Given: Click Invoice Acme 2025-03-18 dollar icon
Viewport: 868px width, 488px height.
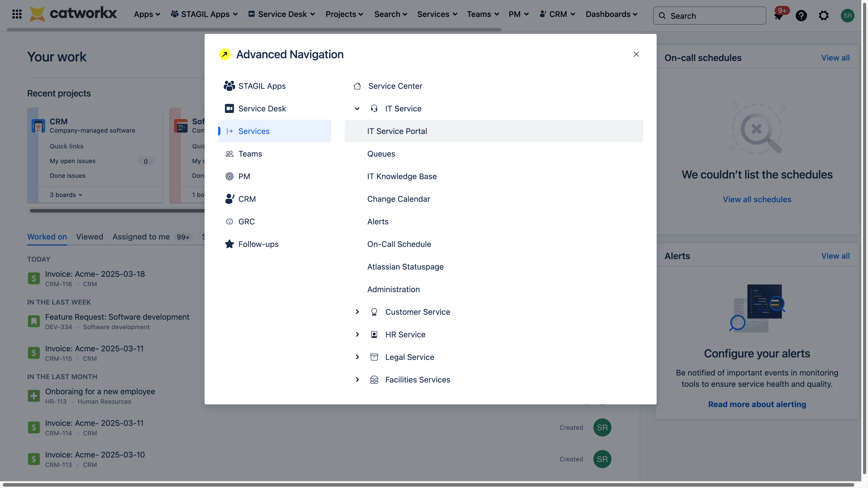Looking at the screenshot, I should [x=34, y=278].
